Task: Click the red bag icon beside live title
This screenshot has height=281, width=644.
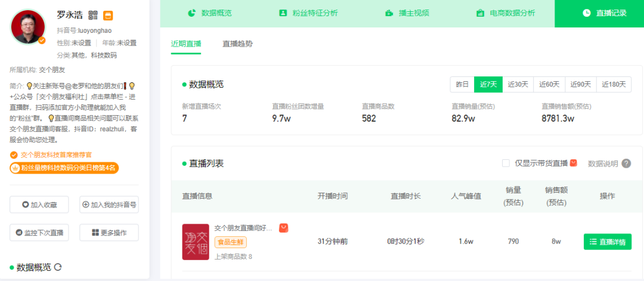Action: tap(283, 228)
